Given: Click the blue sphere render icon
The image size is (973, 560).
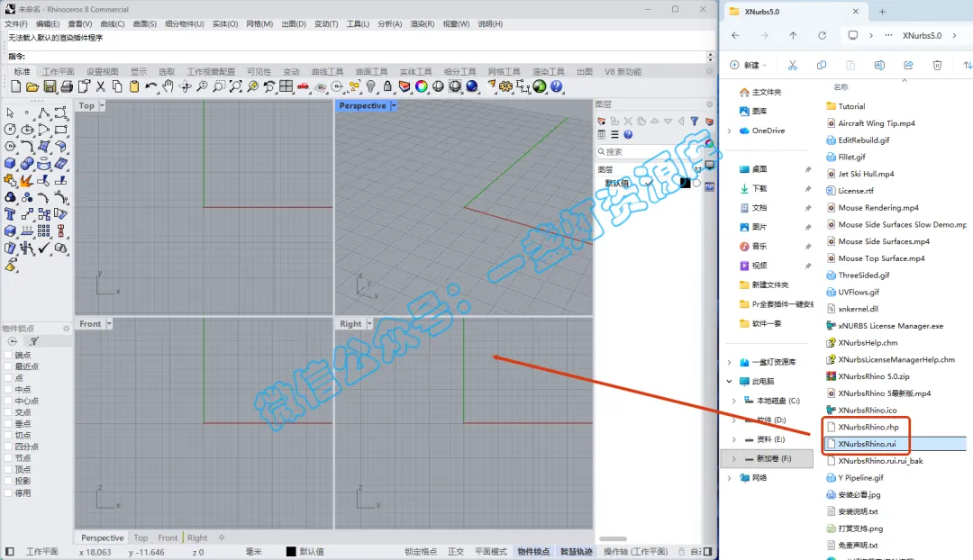Looking at the screenshot, I should (472, 86).
